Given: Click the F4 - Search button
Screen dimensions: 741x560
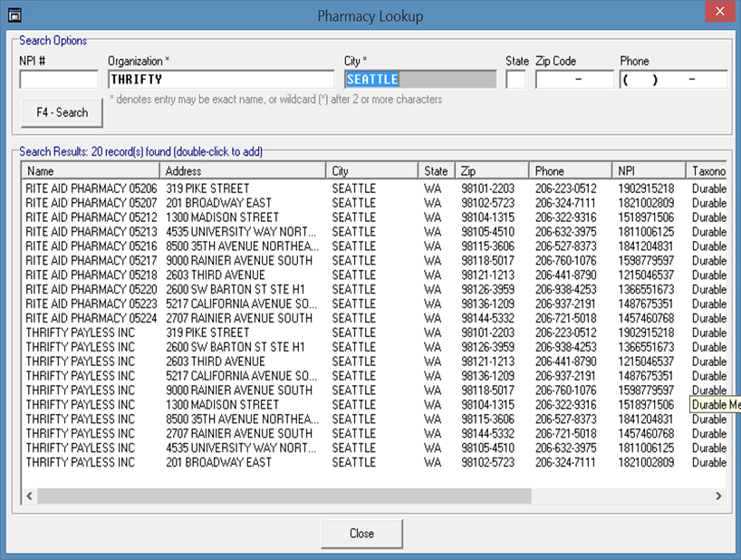Looking at the screenshot, I should pos(63,112).
